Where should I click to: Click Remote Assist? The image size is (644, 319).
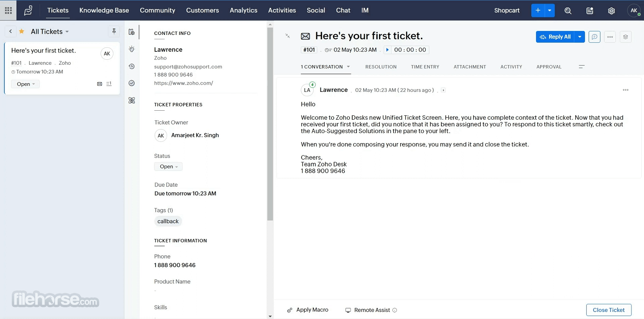point(368,310)
